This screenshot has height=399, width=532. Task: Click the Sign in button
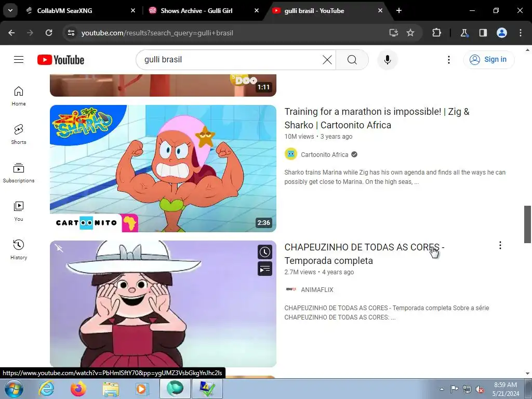pyautogui.click(x=489, y=59)
